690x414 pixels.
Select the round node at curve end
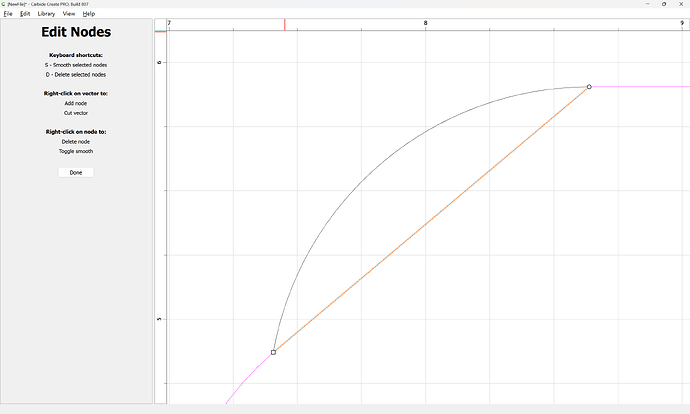[589, 87]
